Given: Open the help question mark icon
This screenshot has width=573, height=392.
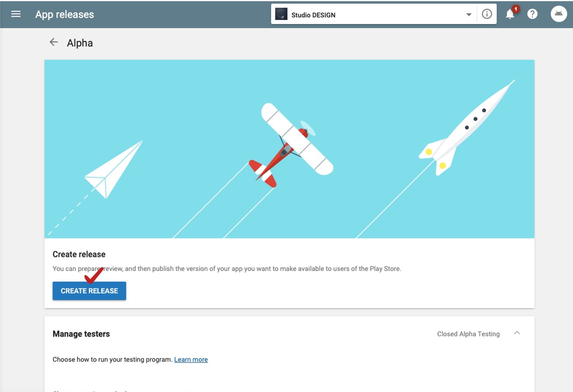Looking at the screenshot, I should point(532,14).
